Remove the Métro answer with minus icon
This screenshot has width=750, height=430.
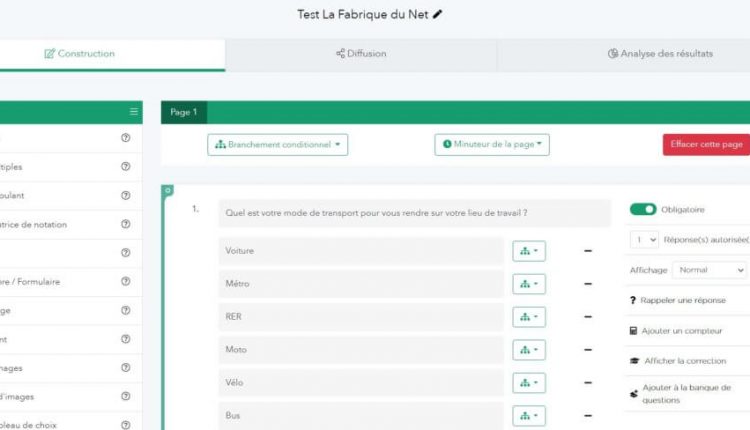(x=588, y=284)
